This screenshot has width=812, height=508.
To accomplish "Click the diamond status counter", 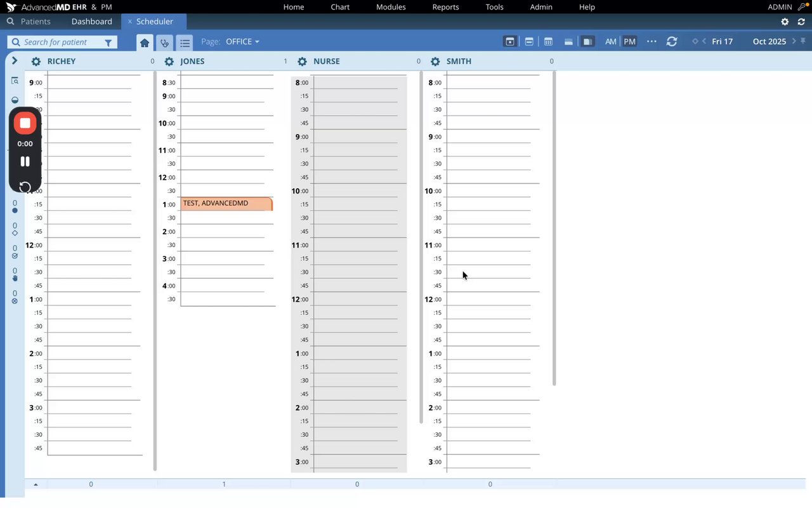I will click(15, 229).
